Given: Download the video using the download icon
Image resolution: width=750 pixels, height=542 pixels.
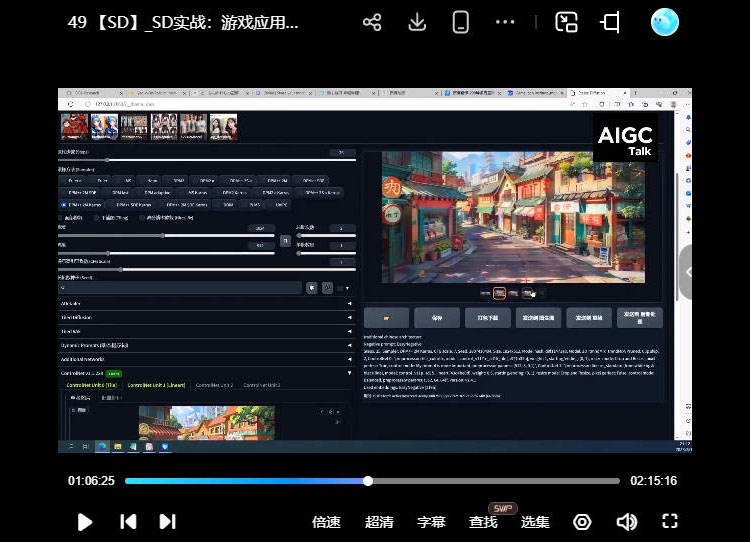Looking at the screenshot, I should tap(418, 22).
